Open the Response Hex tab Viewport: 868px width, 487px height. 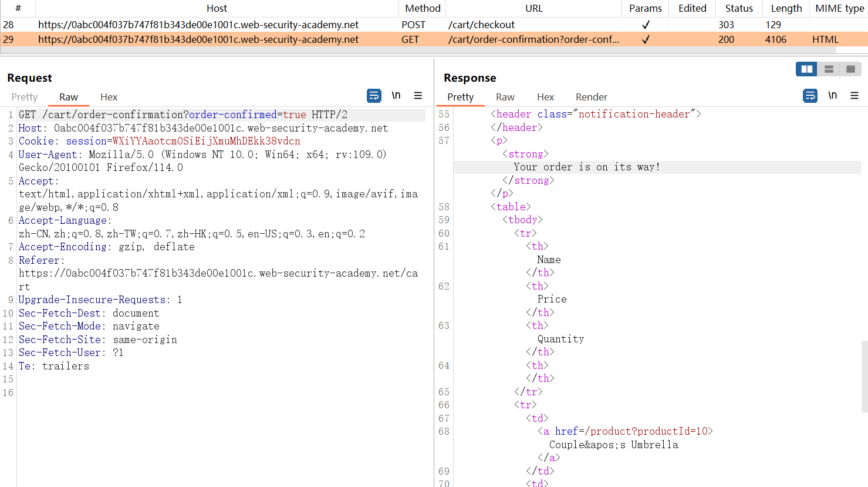[545, 97]
